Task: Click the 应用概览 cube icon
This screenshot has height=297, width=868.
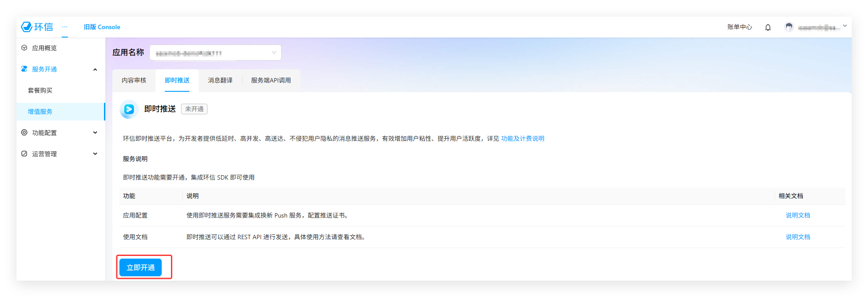Action: (24, 48)
